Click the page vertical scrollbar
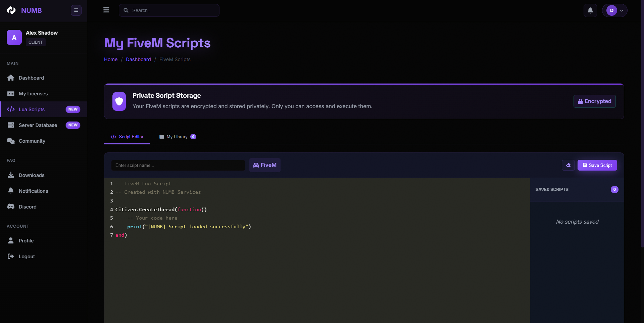644x323 pixels. click(642, 124)
